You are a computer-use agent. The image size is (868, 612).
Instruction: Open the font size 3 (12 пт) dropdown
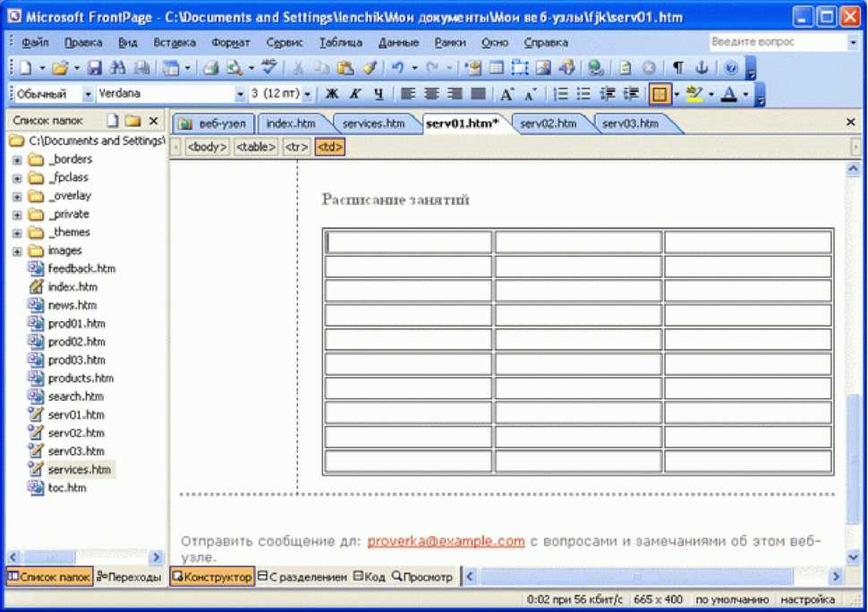pyautogui.click(x=307, y=94)
